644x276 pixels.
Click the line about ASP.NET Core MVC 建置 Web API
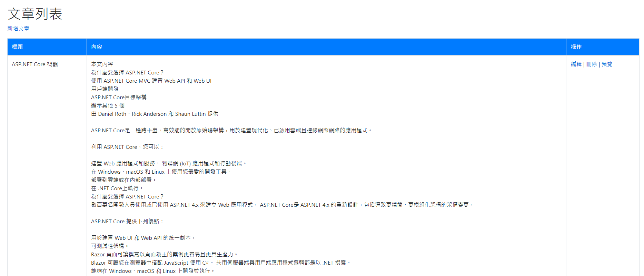[151, 81]
